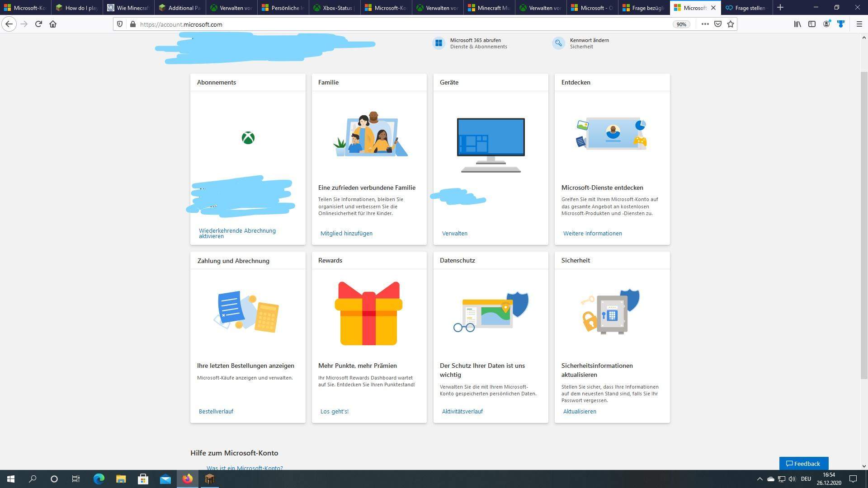The image size is (868, 488).
Task: Click the 90% zoom level indicator
Action: pos(681,24)
